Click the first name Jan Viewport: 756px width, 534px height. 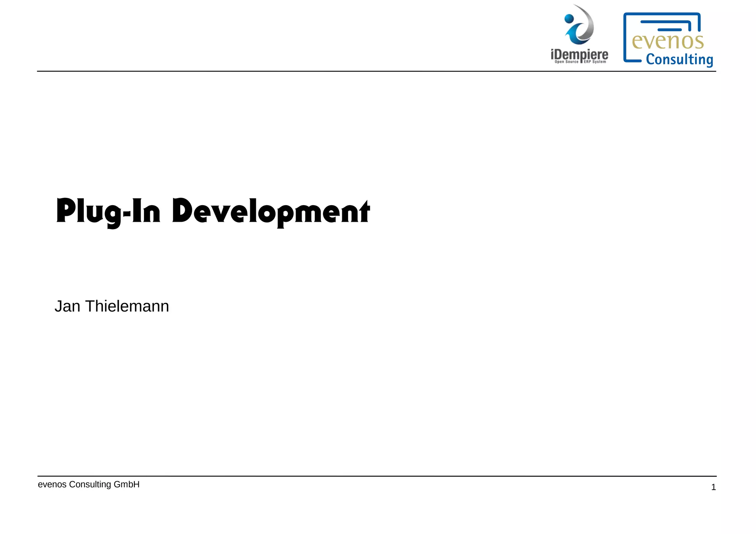click(67, 306)
